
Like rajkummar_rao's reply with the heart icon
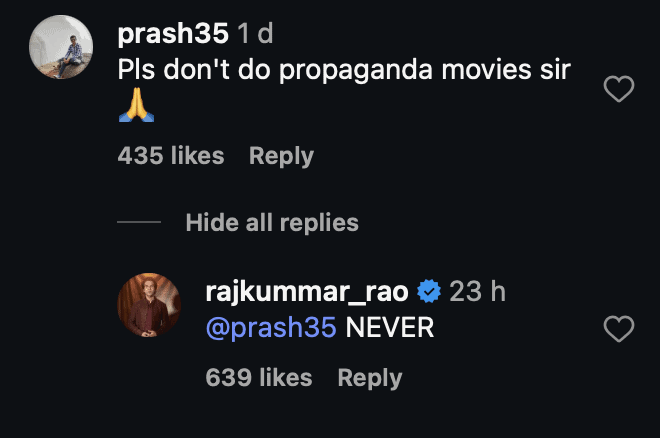click(618, 329)
